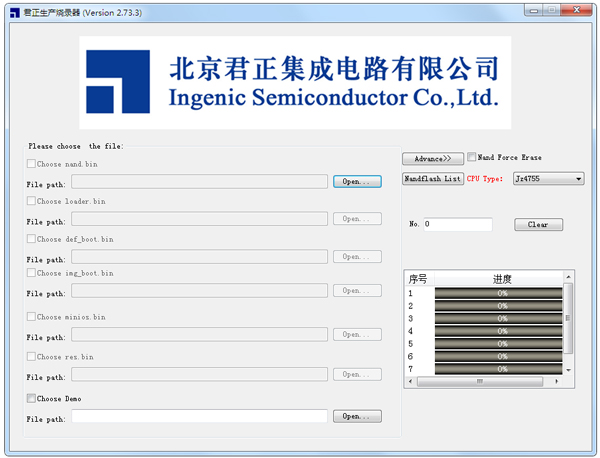600x458 pixels.
Task: Enable the Choose Demo checkbox
Action: click(x=31, y=398)
